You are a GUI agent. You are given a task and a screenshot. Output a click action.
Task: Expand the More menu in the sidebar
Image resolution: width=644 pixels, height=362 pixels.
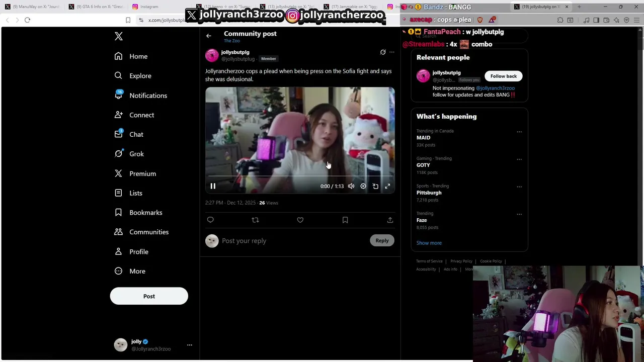coord(129,271)
